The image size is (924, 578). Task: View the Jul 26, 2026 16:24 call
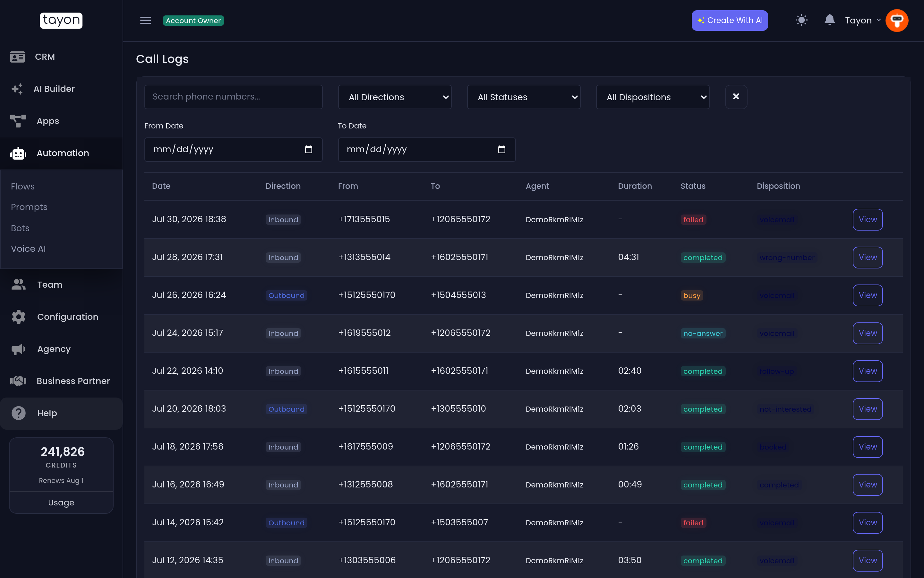(868, 295)
